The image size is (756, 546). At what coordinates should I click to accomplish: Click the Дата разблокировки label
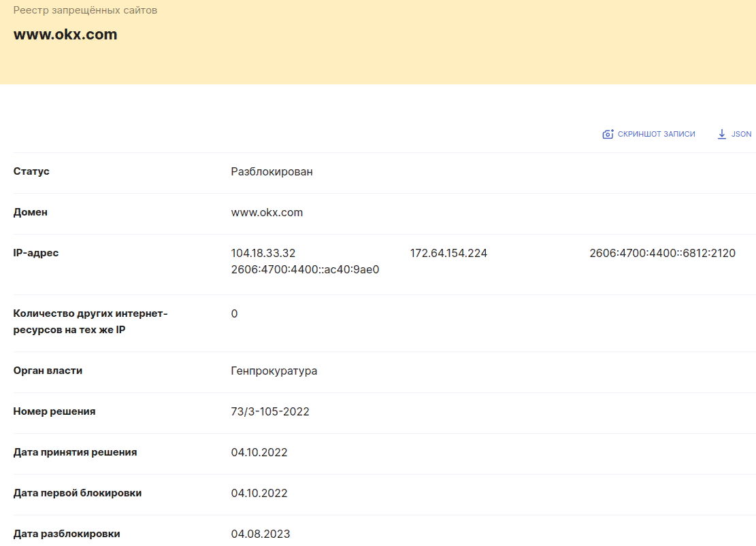click(67, 534)
